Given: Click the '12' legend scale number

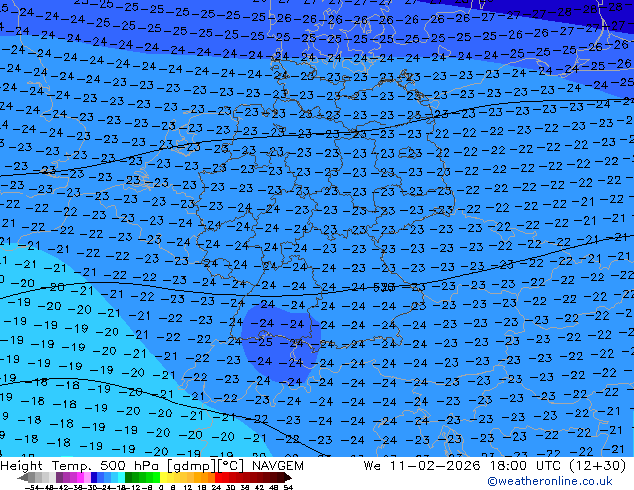Looking at the screenshot, I should click(188, 487).
